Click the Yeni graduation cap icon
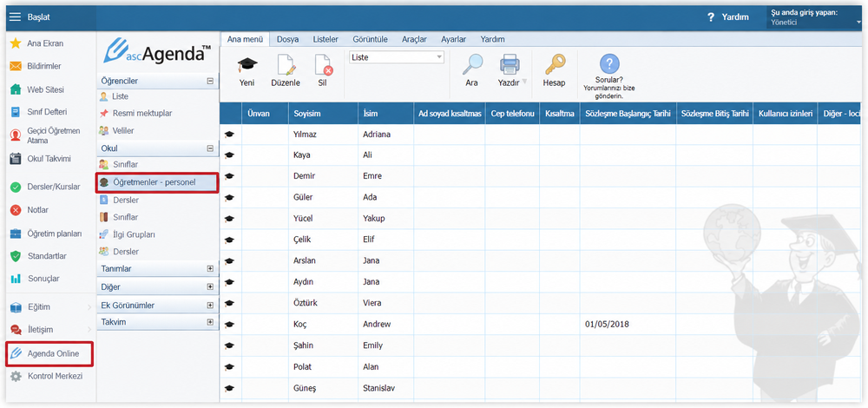The image size is (868, 408). click(247, 65)
